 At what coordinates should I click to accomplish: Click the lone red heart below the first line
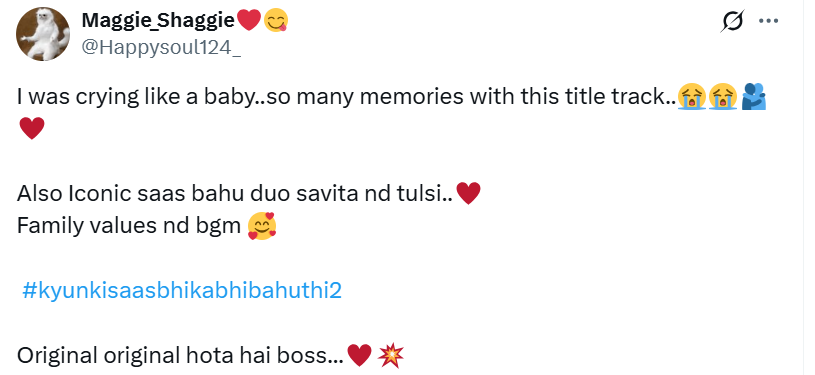coord(32,128)
